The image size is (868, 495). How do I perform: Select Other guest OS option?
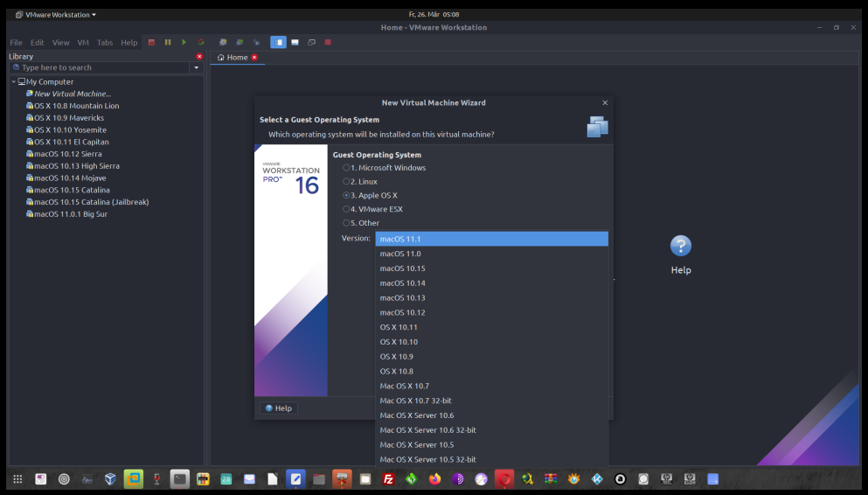click(362, 223)
